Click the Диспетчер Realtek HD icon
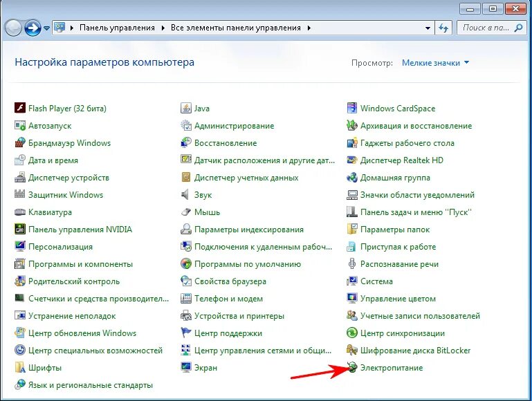532x401 pixels. coord(352,160)
